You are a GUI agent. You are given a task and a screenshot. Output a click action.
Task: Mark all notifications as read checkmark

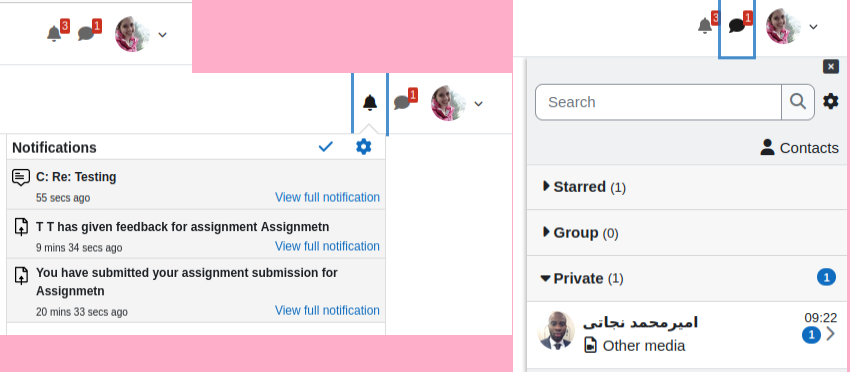(325, 146)
